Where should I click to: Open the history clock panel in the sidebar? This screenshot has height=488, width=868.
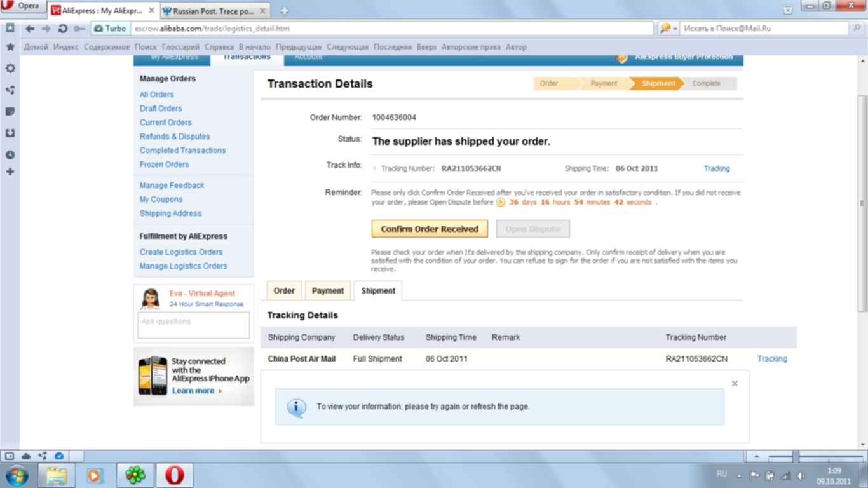pos(10,155)
